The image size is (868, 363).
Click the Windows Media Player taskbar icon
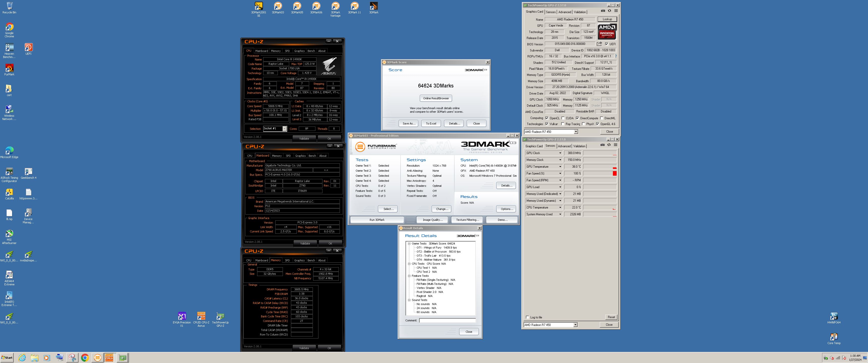coord(47,358)
